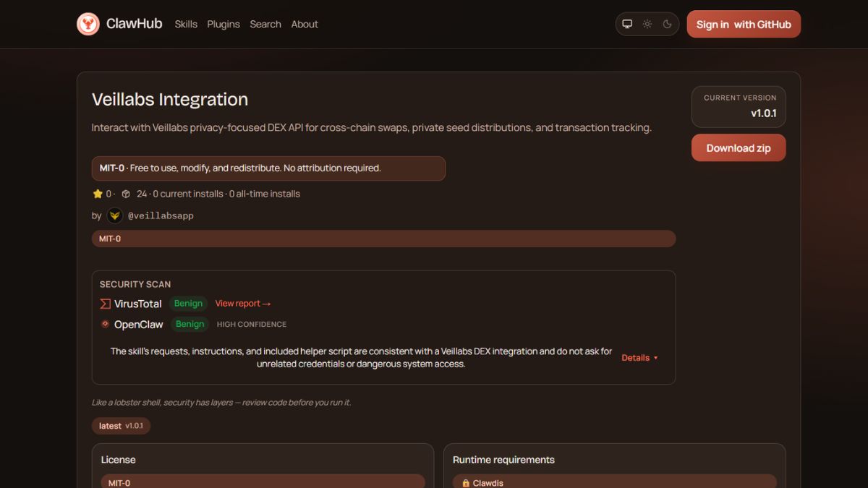Switch to dark theme moon icon
Screen dimensions: 868x488
667,24
